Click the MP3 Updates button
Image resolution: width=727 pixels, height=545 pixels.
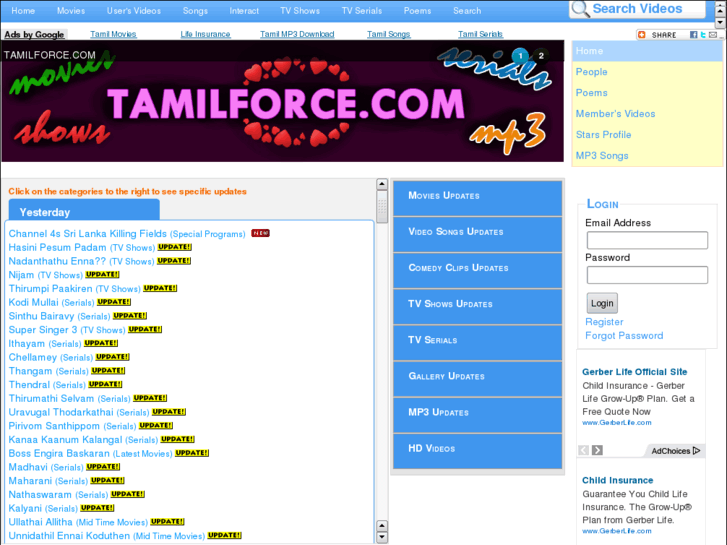point(478,415)
